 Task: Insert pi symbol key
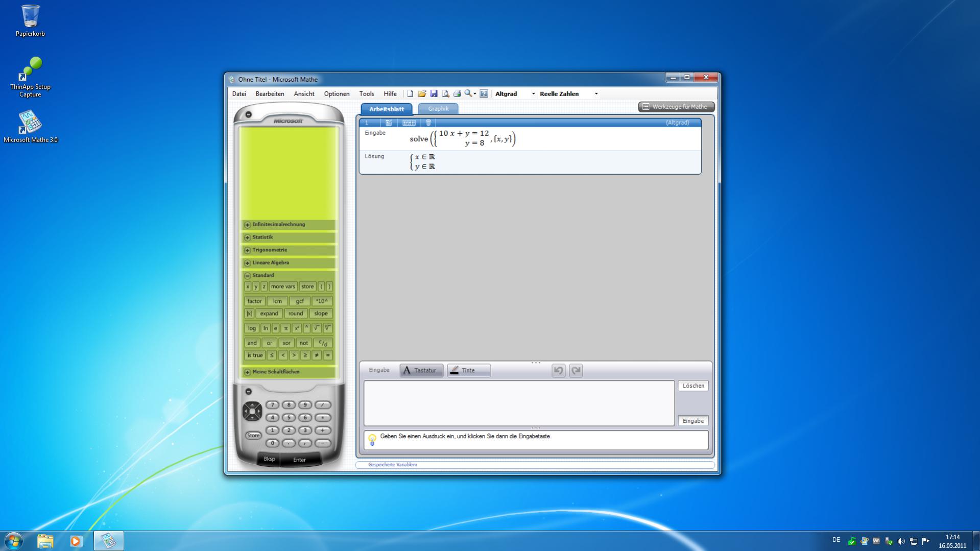coord(286,328)
